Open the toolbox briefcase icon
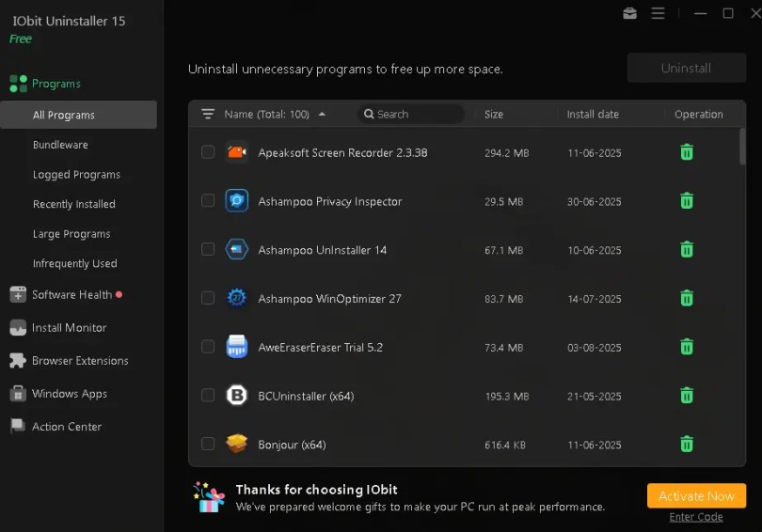Viewport: 762px width, 532px height. [x=629, y=13]
